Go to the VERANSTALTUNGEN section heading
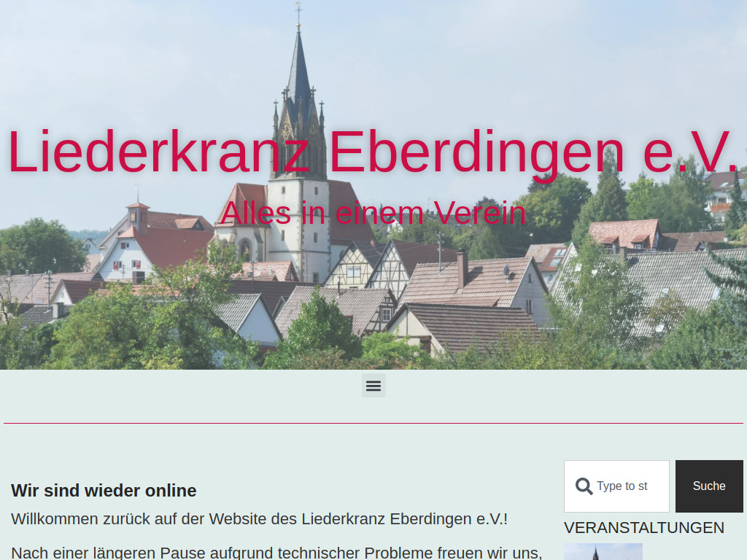Image resolution: width=747 pixels, height=560 pixels. click(644, 527)
